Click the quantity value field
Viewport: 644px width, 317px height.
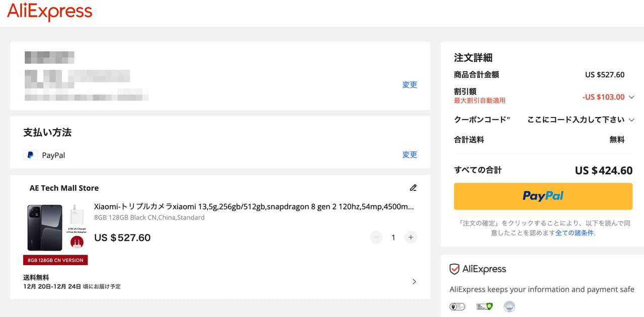pyautogui.click(x=393, y=238)
